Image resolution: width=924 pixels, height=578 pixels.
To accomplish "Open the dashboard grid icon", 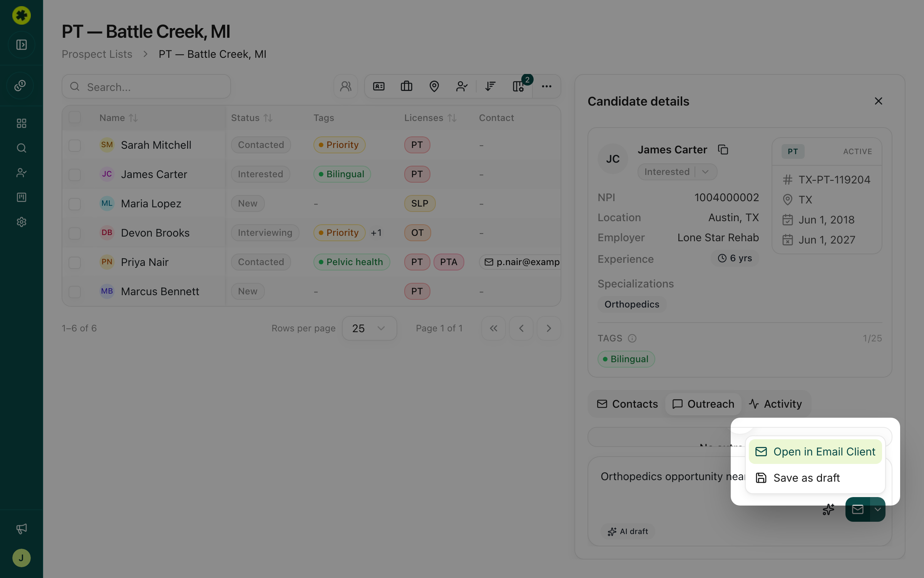I will click(x=22, y=123).
